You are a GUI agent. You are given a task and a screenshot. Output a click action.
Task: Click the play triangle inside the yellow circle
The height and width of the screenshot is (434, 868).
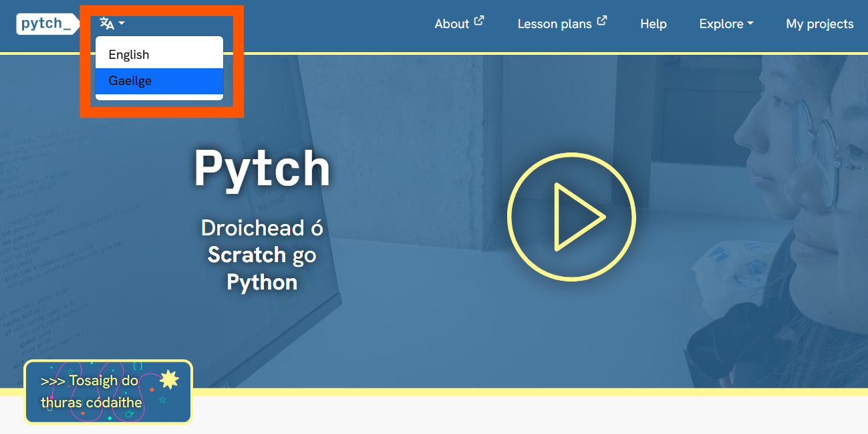[x=576, y=217]
